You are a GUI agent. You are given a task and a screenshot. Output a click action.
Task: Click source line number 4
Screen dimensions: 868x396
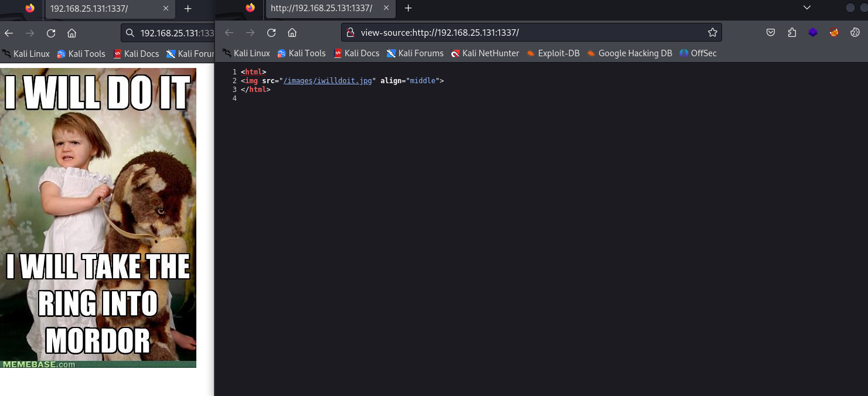point(234,98)
